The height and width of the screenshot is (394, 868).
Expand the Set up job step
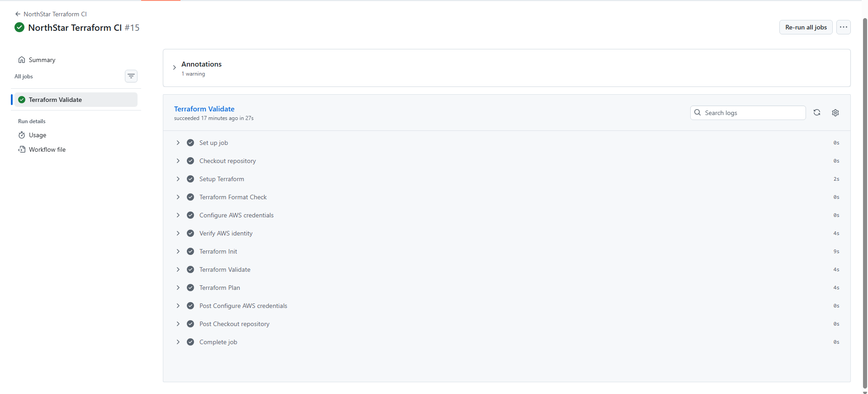point(178,143)
